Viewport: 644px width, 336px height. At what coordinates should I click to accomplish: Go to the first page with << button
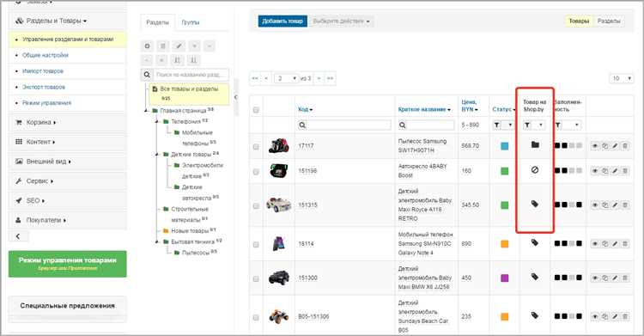(255, 78)
